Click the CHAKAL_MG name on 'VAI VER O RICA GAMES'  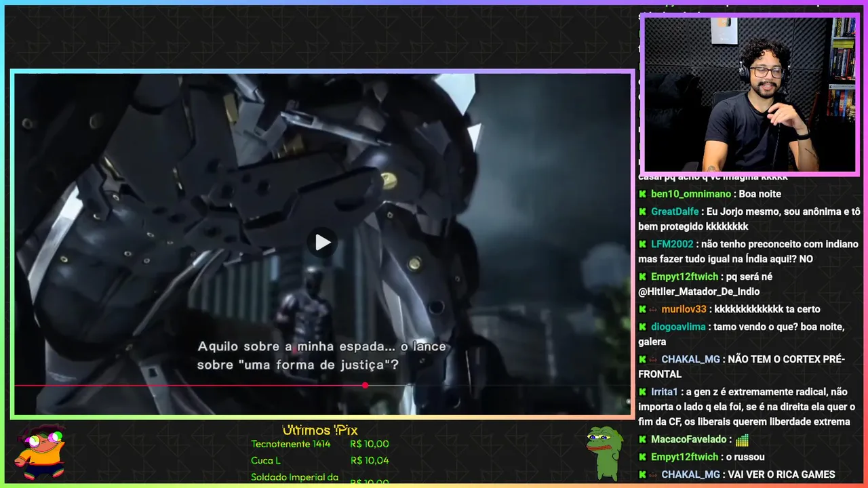pos(690,474)
